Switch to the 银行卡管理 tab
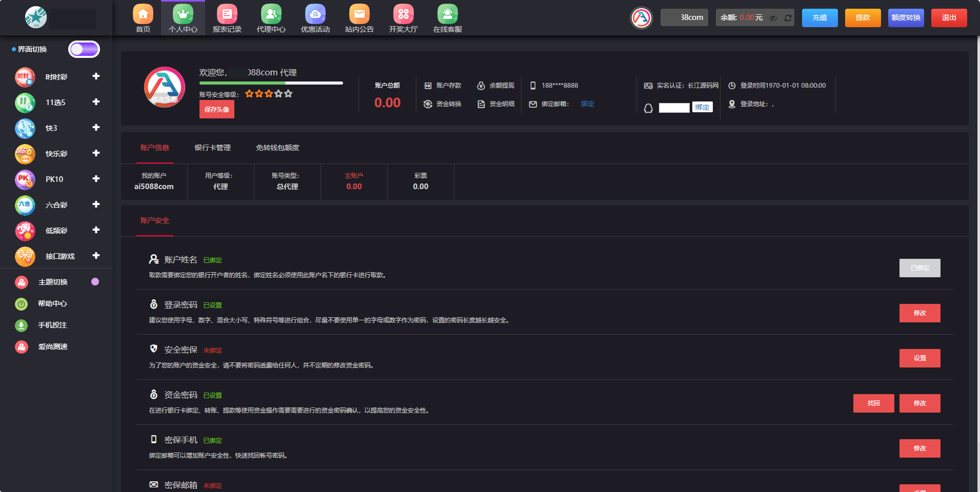The height and width of the screenshot is (492, 980). point(212,148)
